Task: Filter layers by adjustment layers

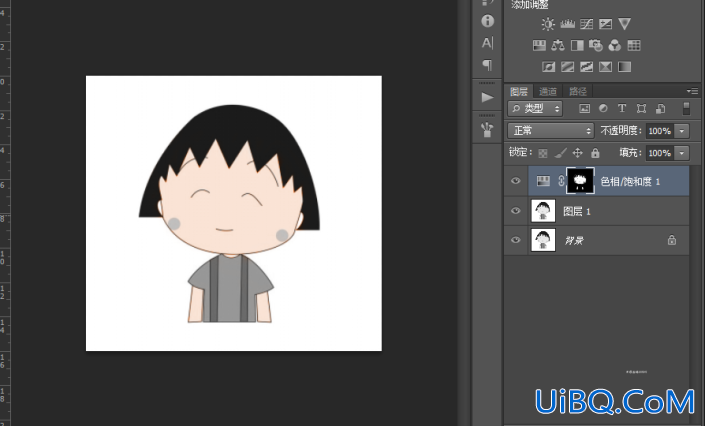Action: tap(603, 108)
